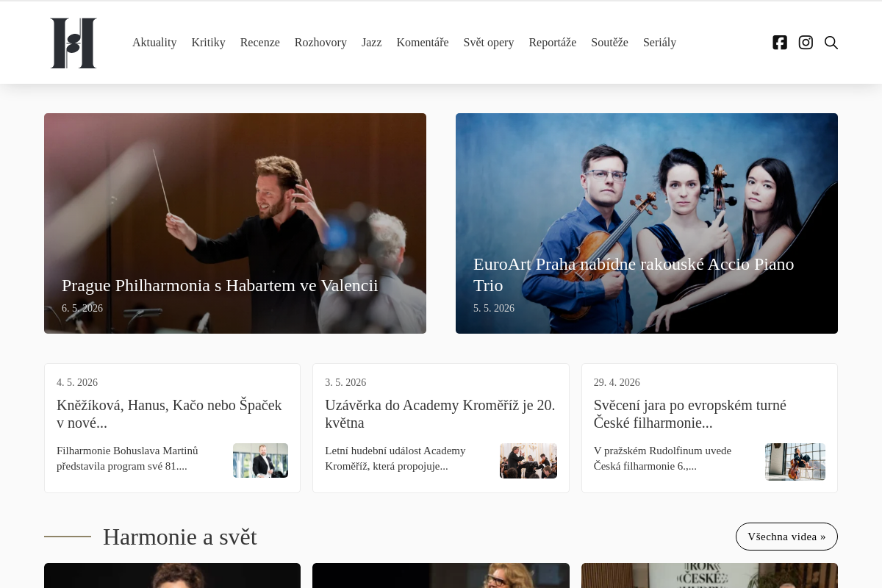Click the date 6. 5. 2026 on Habart article

(82, 309)
